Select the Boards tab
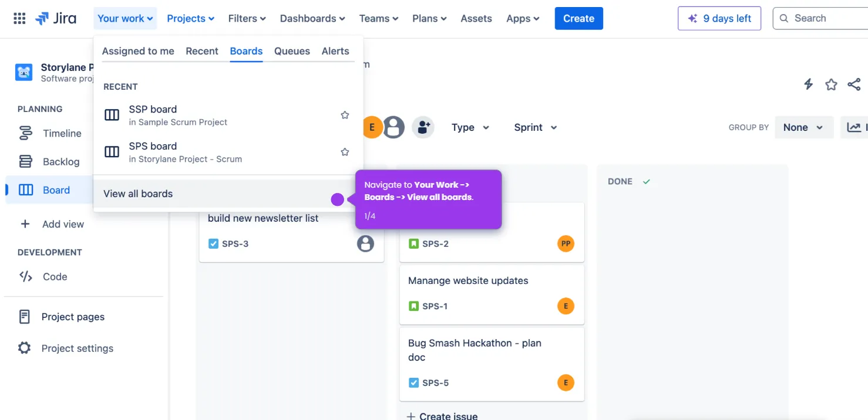868x420 pixels. point(246,51)
